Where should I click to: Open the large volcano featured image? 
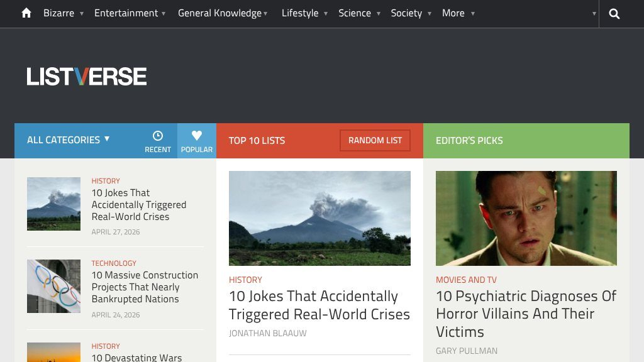click(319, 218)
